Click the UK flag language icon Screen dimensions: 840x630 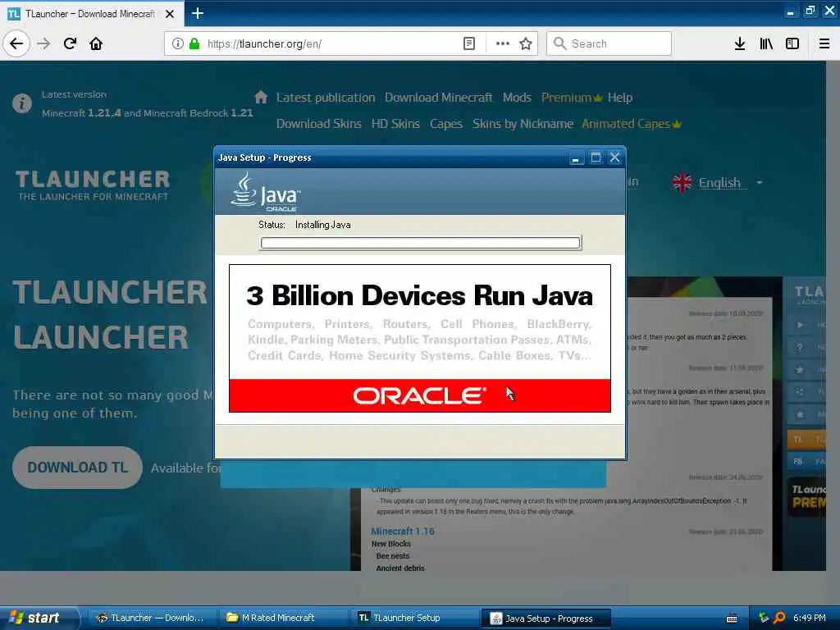coord(682,183)
